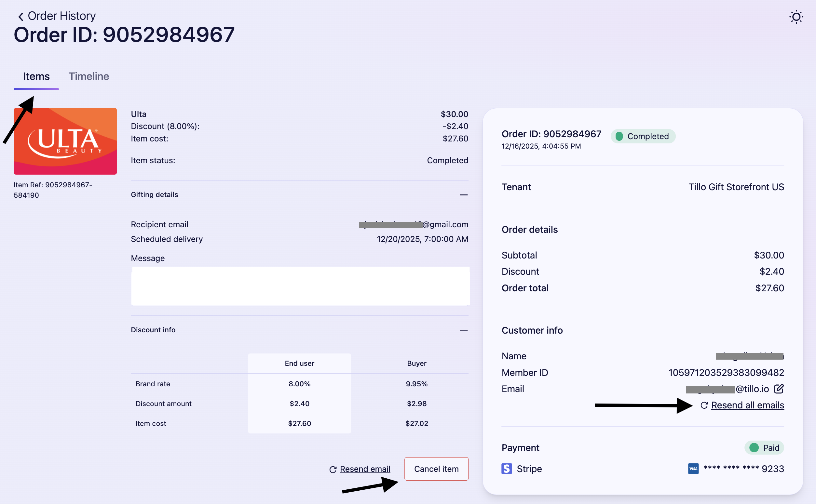Viewport: 816px width, 504px height.
Task: Collapse the Discount info section
Action: pyautogui.click(x=463, y=330)
